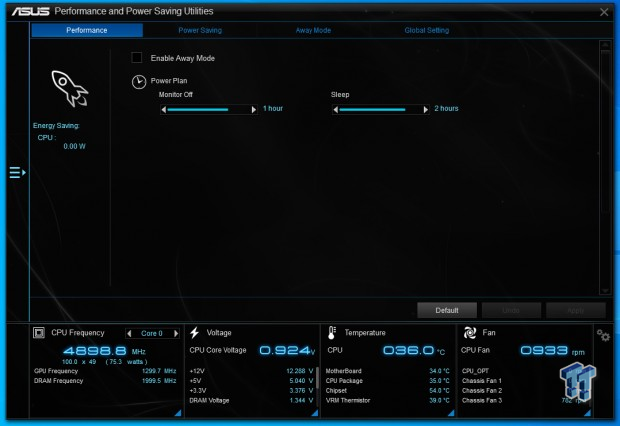Select previous core with left arrow
The image size is (620, 426).
point(129,333)
